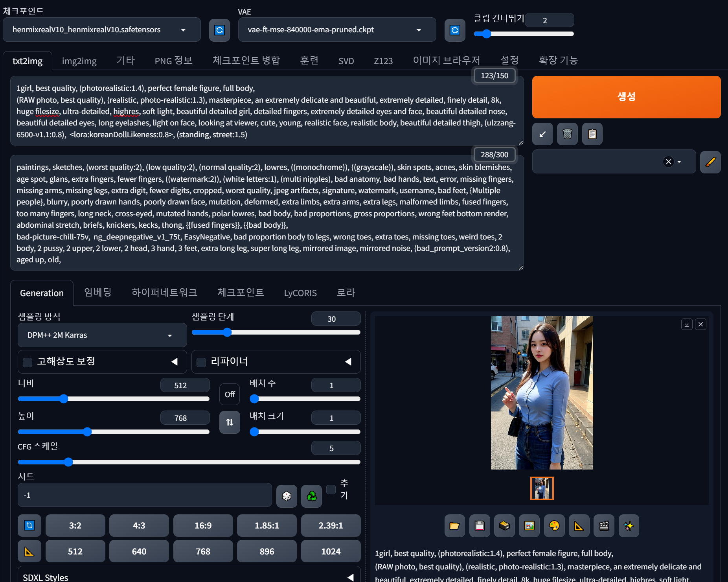
Task: Refresh the VAE list
Action: (455, 30)
